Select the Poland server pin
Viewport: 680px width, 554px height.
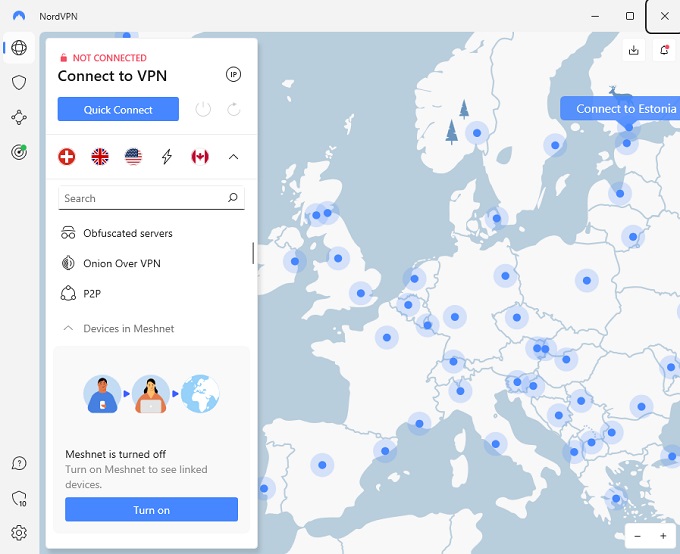pos(587,280)
